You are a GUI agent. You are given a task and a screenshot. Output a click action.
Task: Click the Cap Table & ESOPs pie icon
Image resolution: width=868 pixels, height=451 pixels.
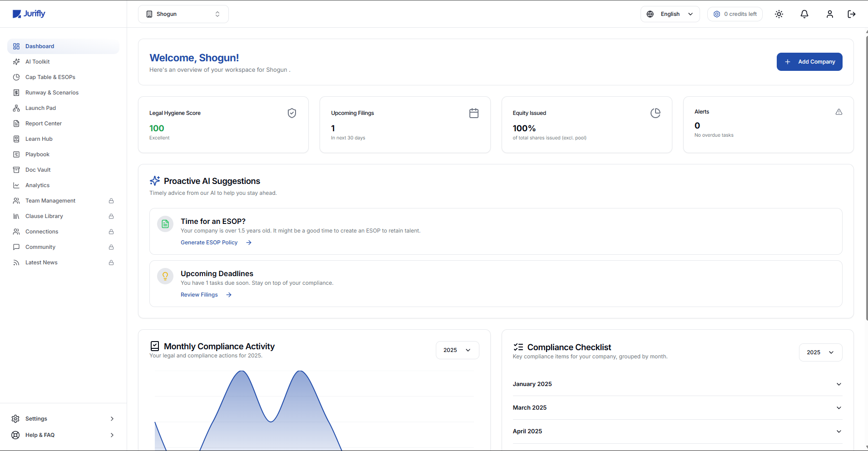click(16, 77)
